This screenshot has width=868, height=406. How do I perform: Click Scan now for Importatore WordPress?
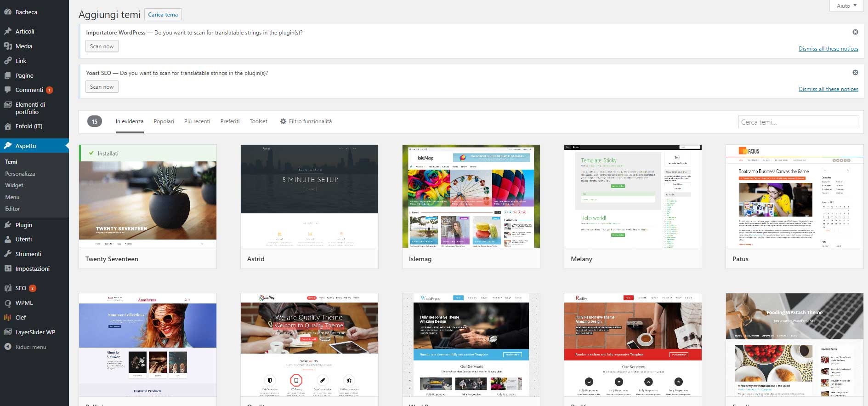click(102, 46)
